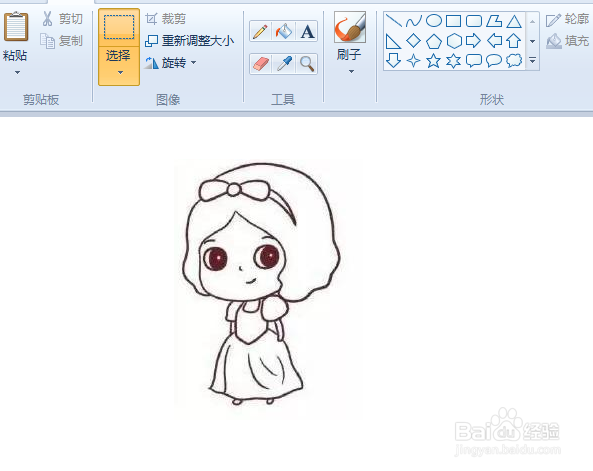Select the Oval callout shape
This screenshot has height=471, width=593.
tap(494, 61)
